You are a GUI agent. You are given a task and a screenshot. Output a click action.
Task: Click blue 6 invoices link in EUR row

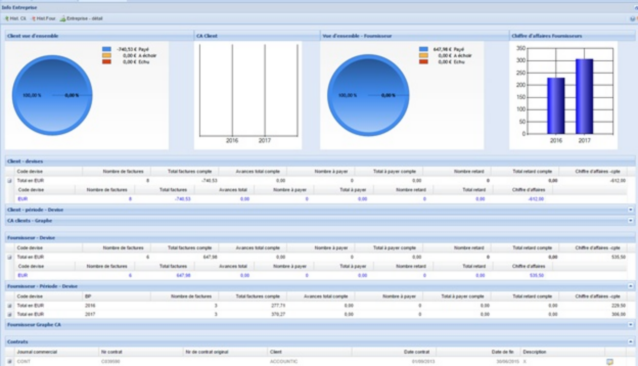click(130, 276)
